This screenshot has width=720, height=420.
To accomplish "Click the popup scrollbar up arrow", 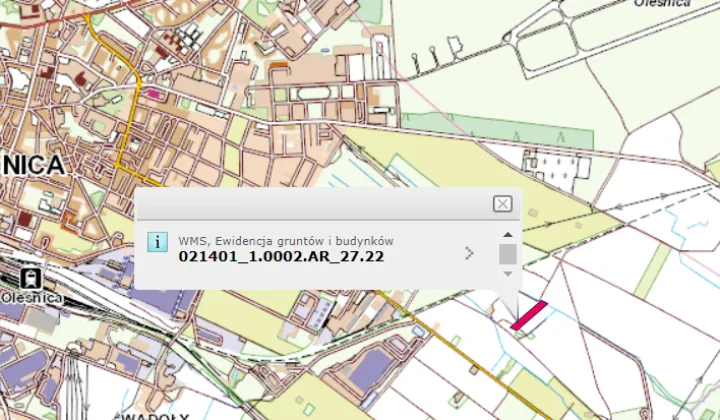I will (x=507, y=235).
